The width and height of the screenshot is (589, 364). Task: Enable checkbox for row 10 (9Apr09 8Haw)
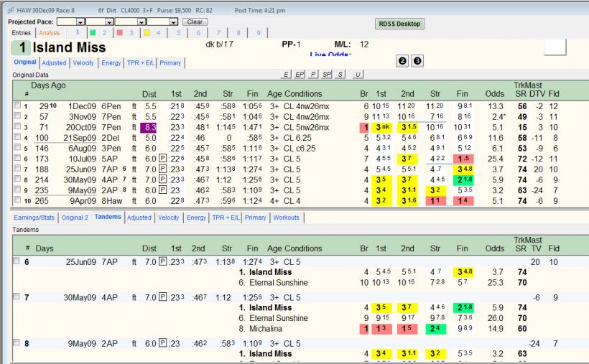pos(17,200)
